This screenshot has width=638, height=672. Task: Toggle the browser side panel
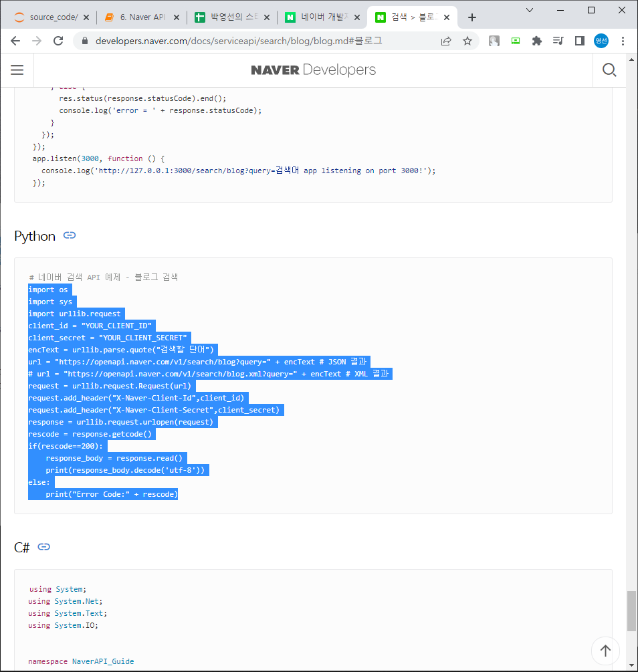(580, 41)
